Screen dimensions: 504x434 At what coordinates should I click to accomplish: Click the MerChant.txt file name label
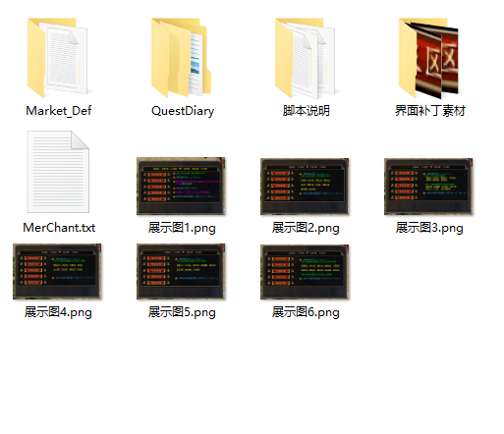point(59,228)
